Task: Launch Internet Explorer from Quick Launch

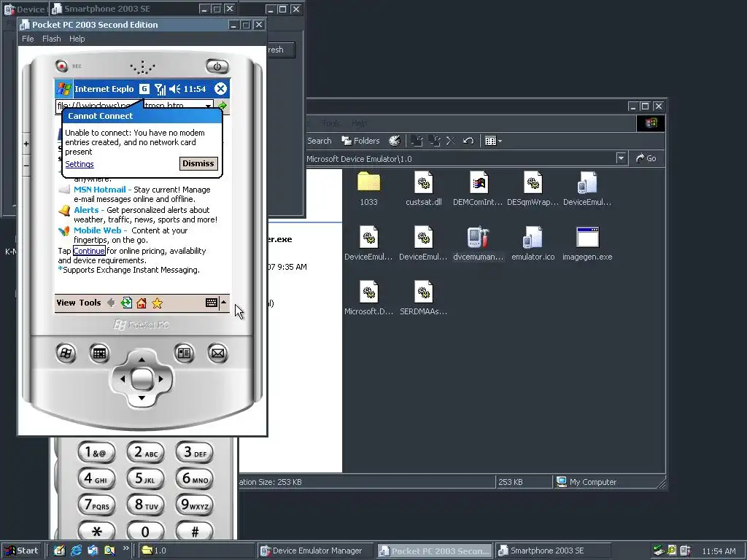Action: 76,551
